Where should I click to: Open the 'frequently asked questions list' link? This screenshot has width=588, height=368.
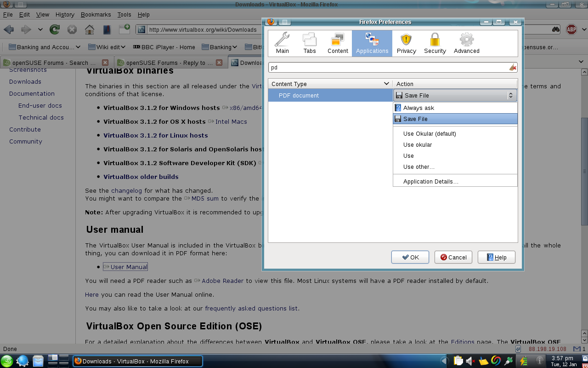pyautogui.click(x=251, y=308)
